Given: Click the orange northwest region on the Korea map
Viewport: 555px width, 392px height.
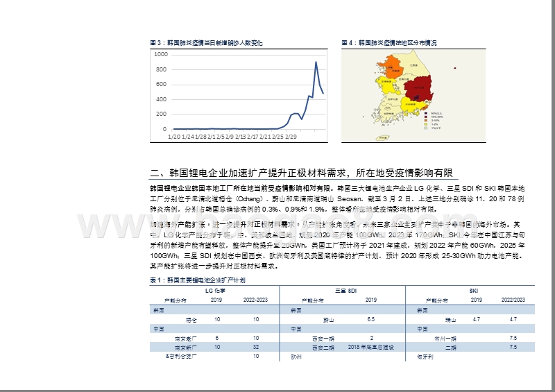Looking at the screenshot, I should [x=391, y=67].
